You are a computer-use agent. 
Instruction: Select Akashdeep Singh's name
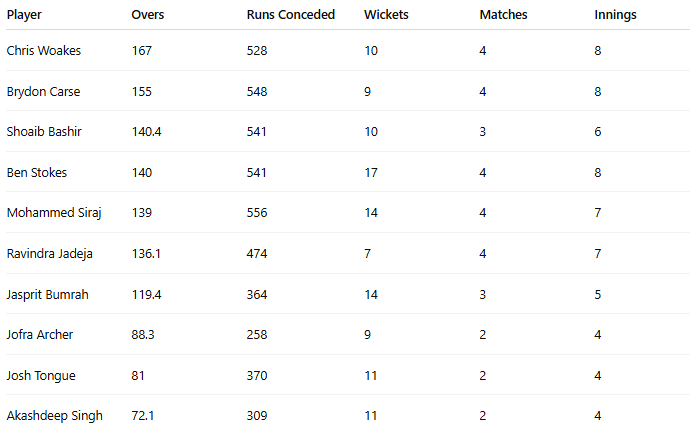coord(54,416)
